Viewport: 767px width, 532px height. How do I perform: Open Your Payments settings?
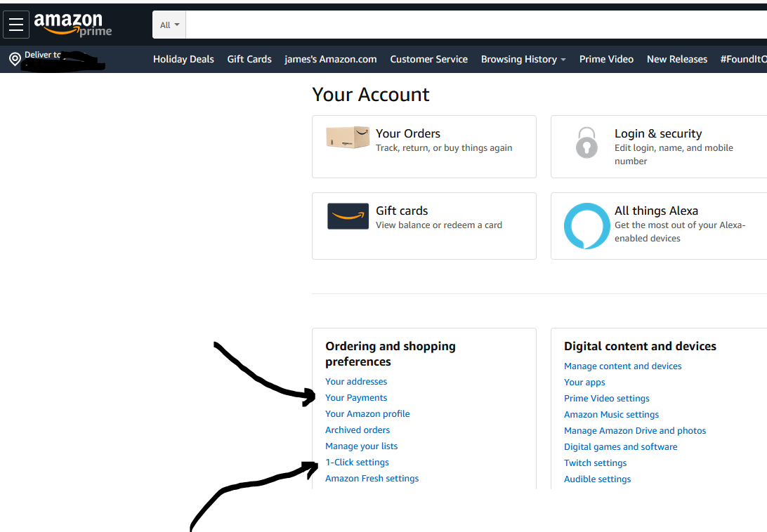(356, 397)
